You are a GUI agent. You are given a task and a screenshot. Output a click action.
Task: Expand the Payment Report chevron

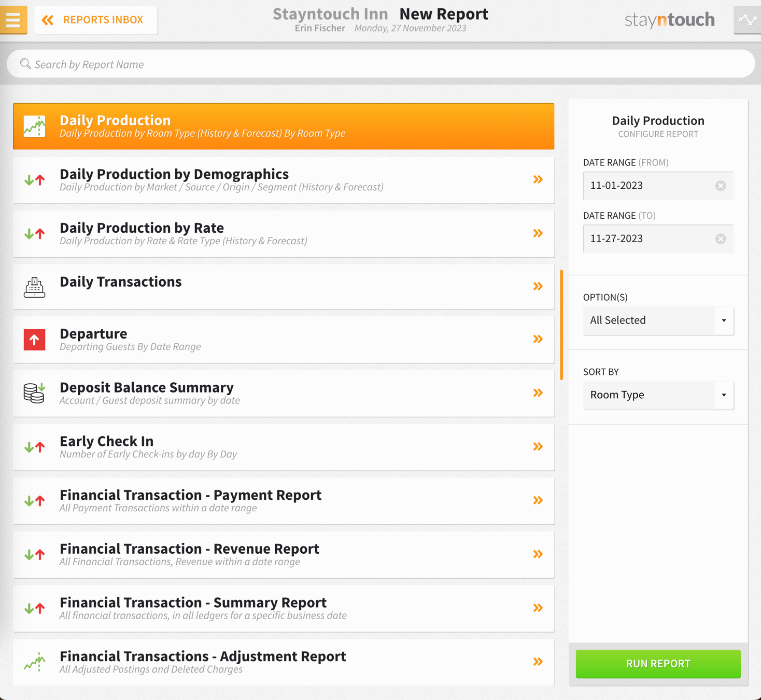click(x=538, y=500)
